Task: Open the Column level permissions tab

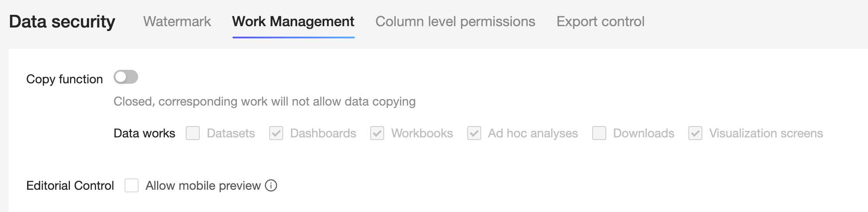Action: pos(455,21)
